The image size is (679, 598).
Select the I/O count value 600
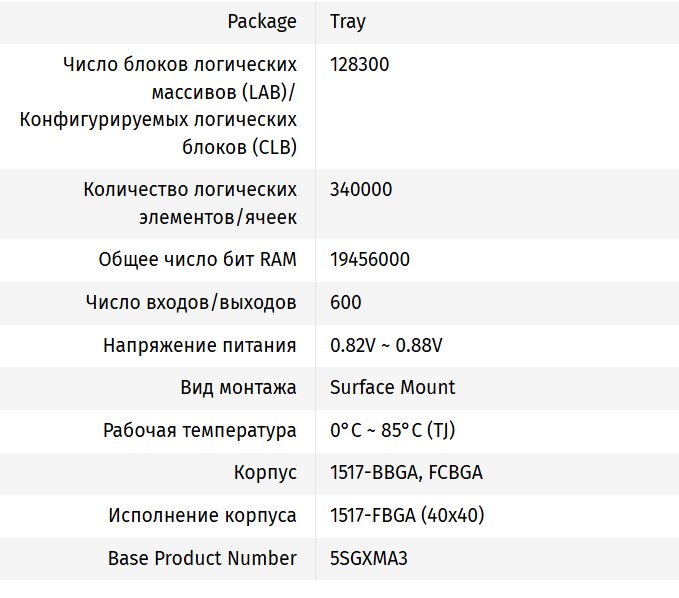(346, 302)
